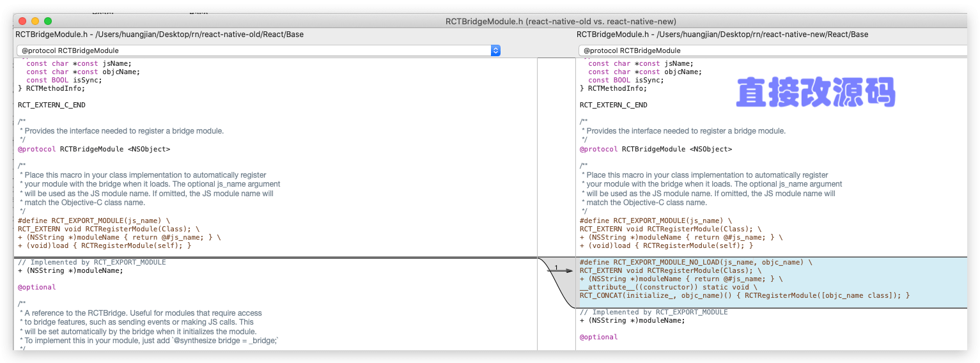This screenshot has width=980, height=363.
Task: Open the right pane @protocol RCTBridgeModule dropdown
Action: coord(773,50)
